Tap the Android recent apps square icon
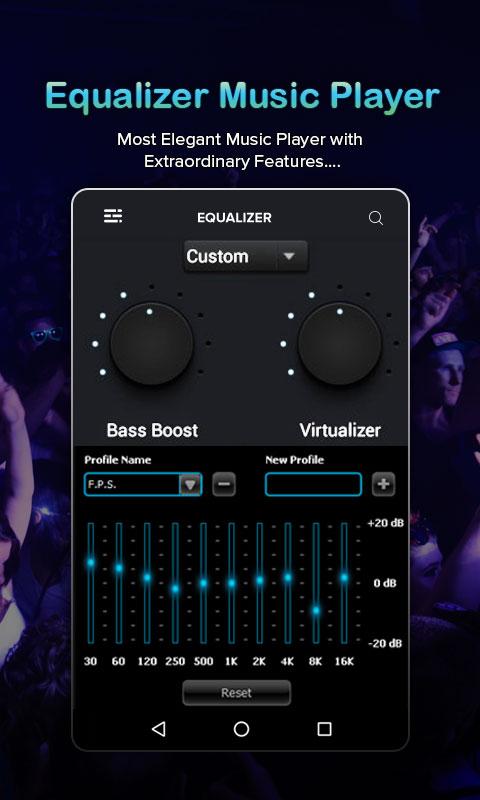 coord(324,729)
